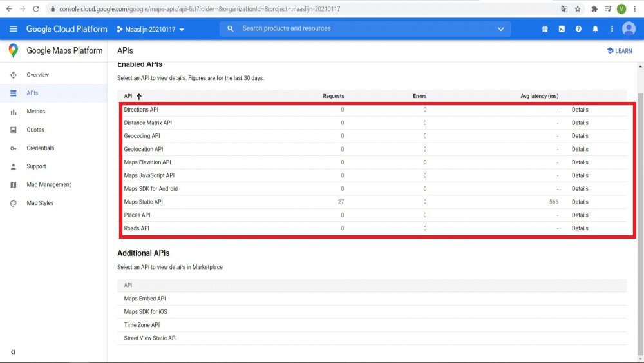Open the notifications bell

tap(595, 29)
